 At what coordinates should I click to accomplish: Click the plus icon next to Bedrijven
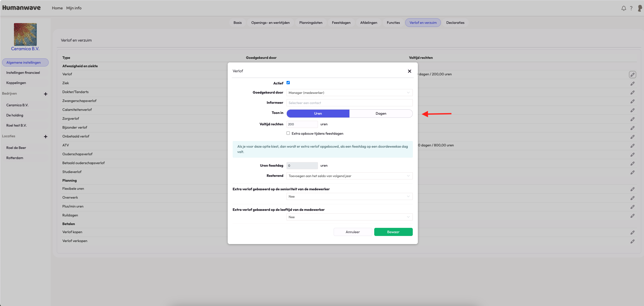tap(46, 94)
